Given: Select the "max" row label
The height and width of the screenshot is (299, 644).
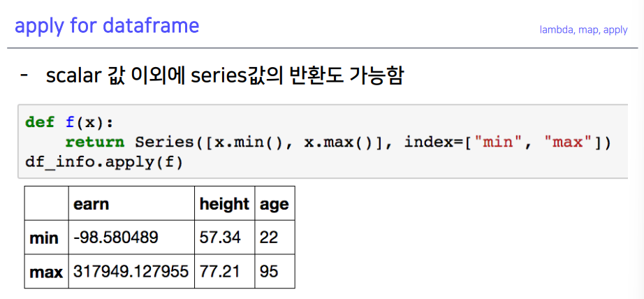Looking at the screenshot, I should click(46, 272).
